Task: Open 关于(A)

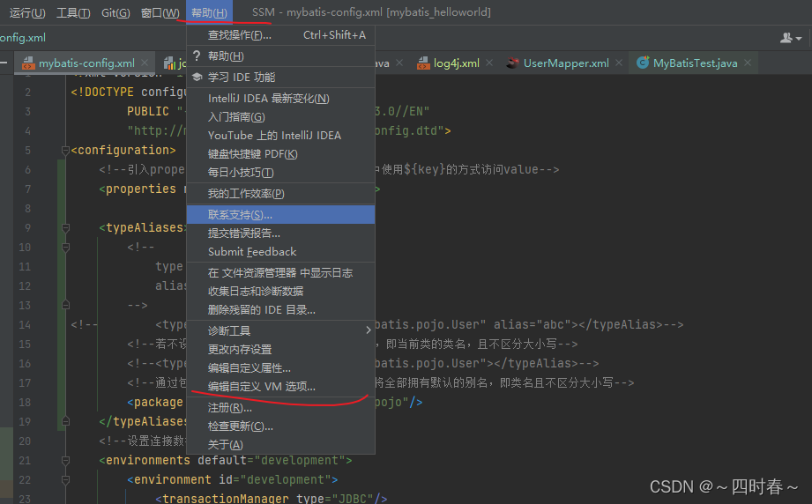Action: (x=280, y=445)
